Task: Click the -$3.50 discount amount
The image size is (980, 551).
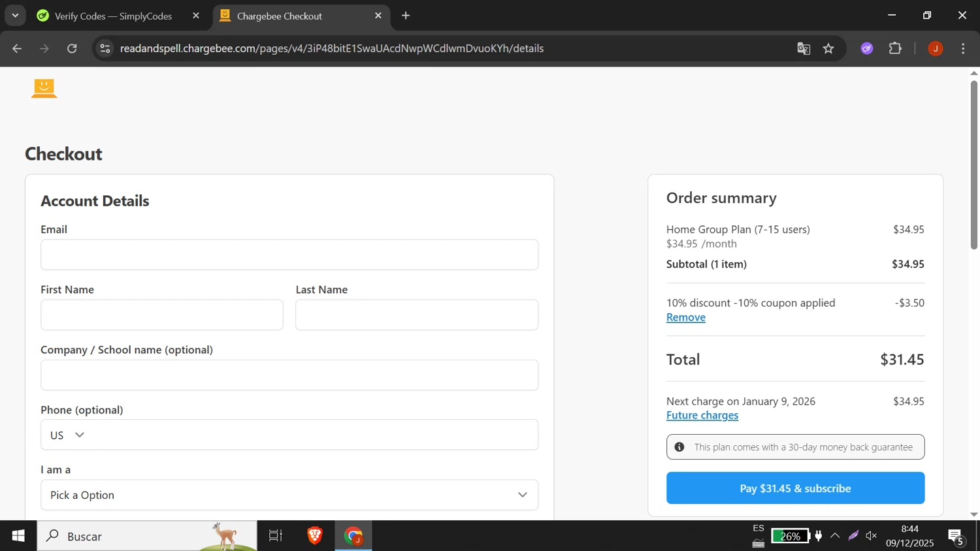Action: (909, 303)
